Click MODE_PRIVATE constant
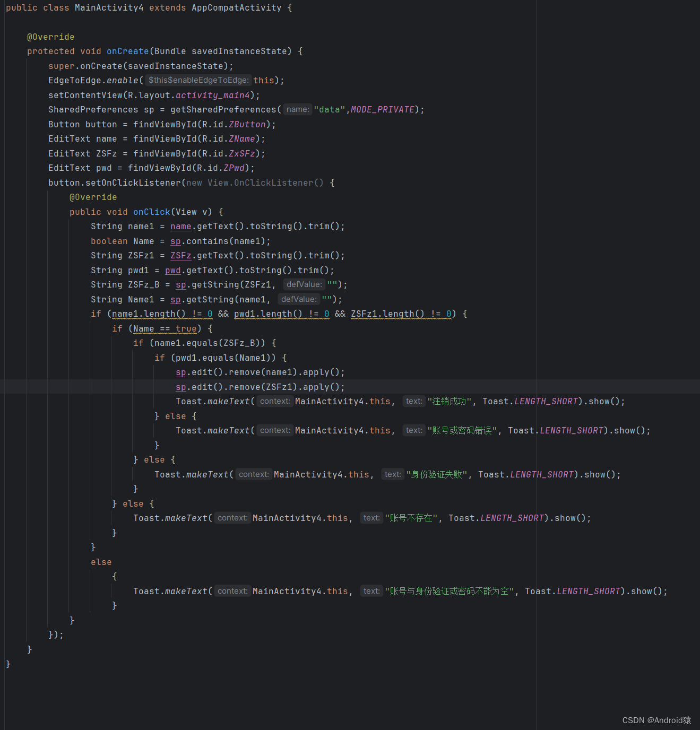 tap(383, 109)
